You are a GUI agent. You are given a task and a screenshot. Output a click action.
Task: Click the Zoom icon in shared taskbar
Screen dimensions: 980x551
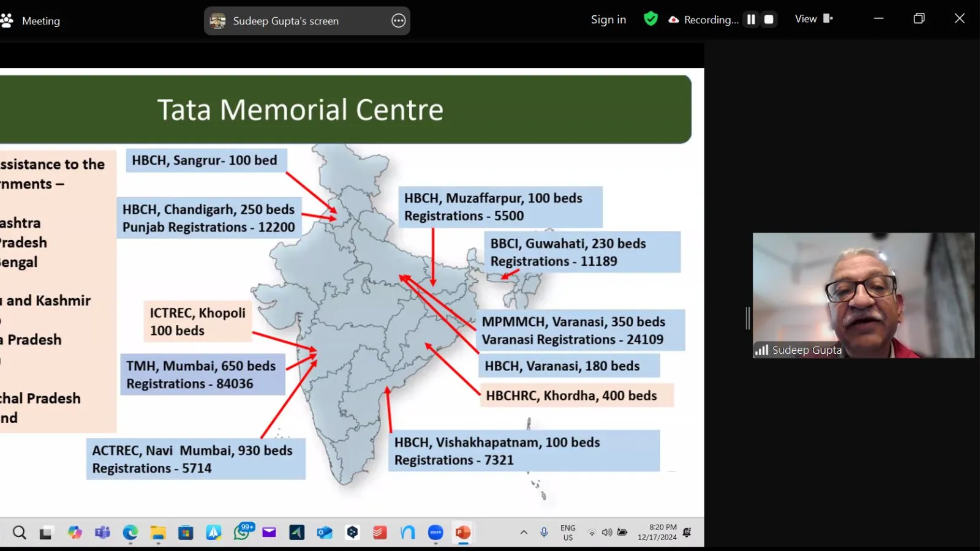point(435,533)
